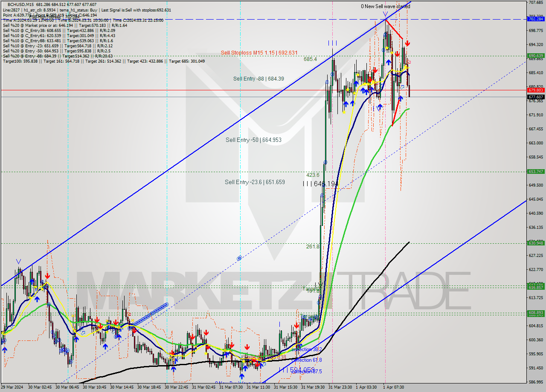This screenshot has height=392, width=546.
Task: Click the 586.995 price axis value
Action: pyautogui.click(x=536, y=382)
